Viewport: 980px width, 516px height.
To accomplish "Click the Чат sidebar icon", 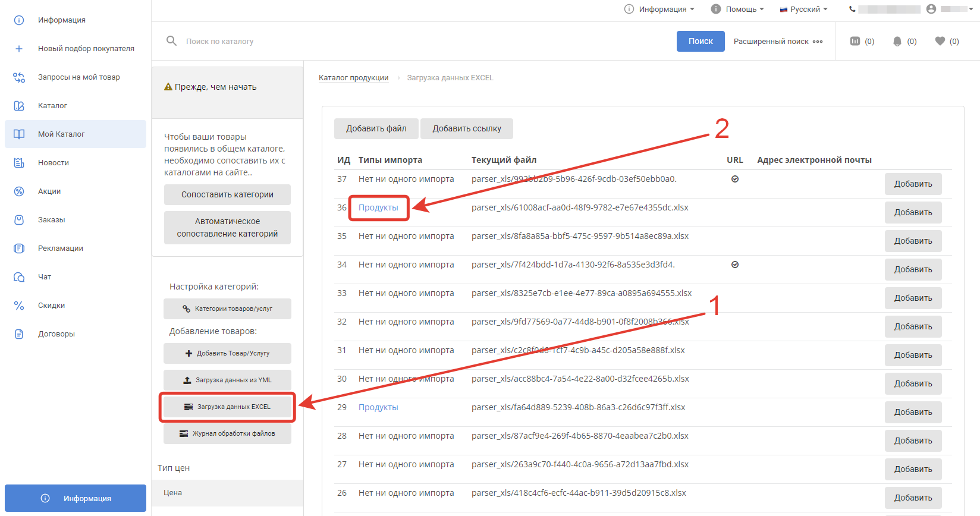I will coord(19,277).
